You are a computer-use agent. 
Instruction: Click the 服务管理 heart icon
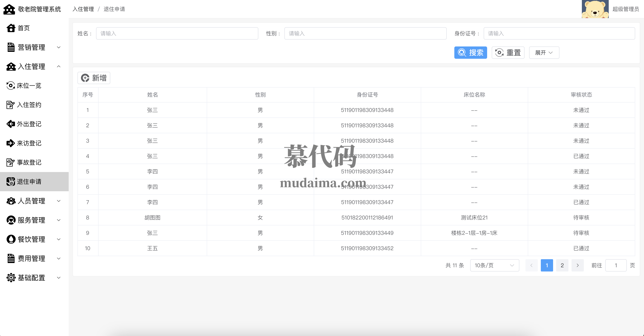pyautogui.click(x=11, y=220)
